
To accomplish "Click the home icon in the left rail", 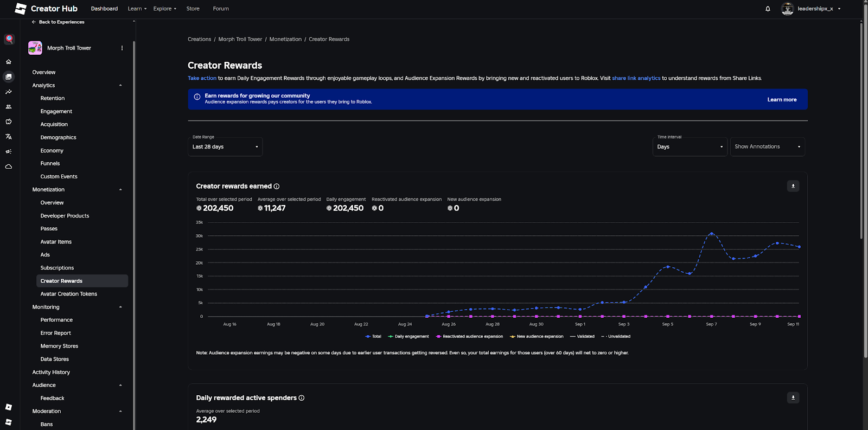I will (x=9, y=62).
